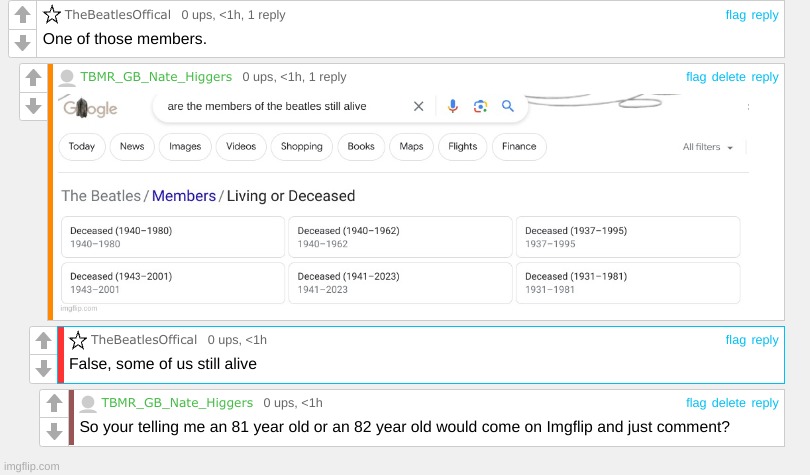
Task: Clear the search box with the X icon
Action: point(419,106)
